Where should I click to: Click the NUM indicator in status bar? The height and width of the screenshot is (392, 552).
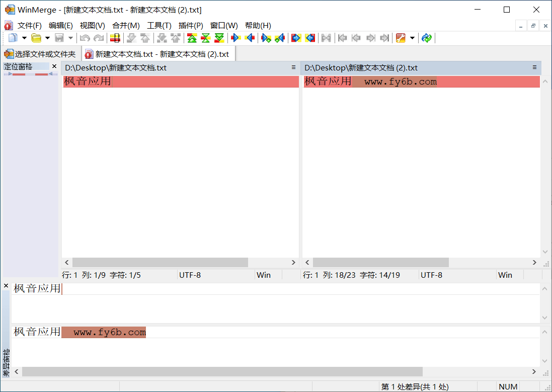click(x=508, y=387)
